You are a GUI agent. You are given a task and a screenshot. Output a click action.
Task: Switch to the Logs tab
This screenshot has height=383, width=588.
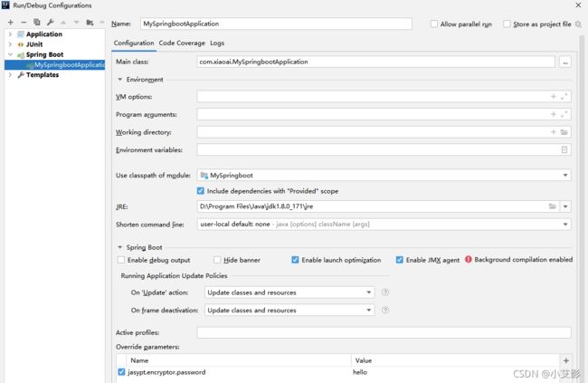point(217,43)
